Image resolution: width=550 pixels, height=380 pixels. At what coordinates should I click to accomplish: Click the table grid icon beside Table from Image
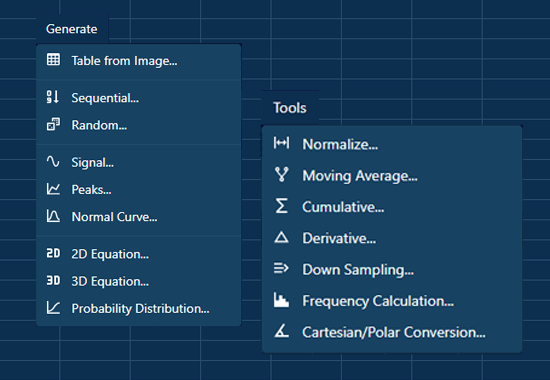(x=53, y=60)
